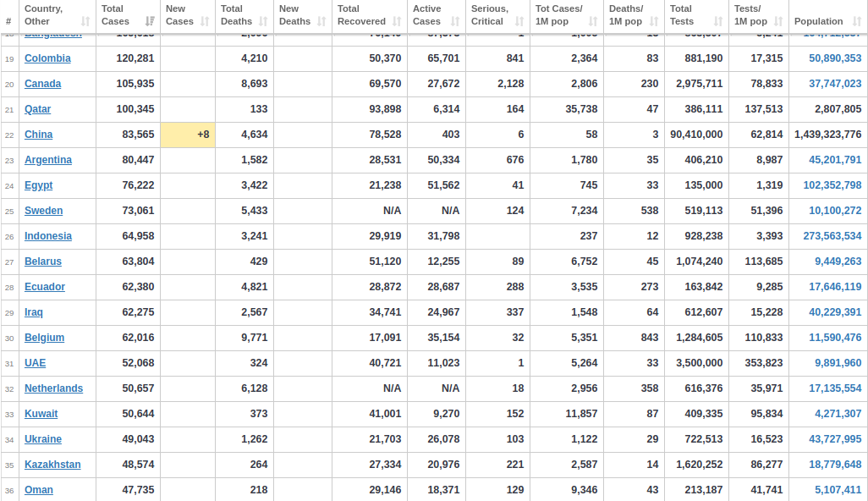
Task: Open Colombia's population link 50,890,353
Action: click(835, 58)
